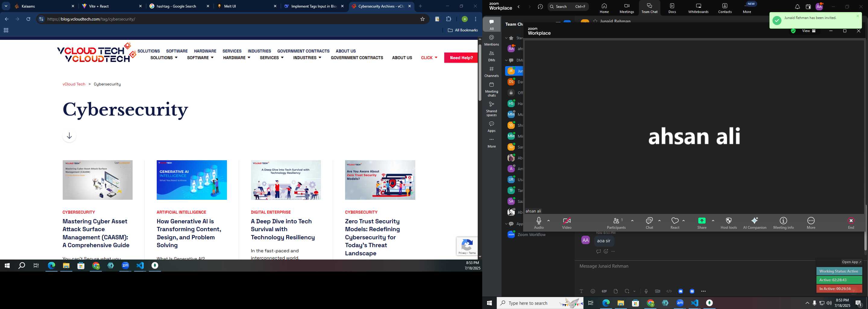This screenshot has height=309, width=868.
Task: Click Zero Trust Security Models thumbnail image
Action: point(380,180)
